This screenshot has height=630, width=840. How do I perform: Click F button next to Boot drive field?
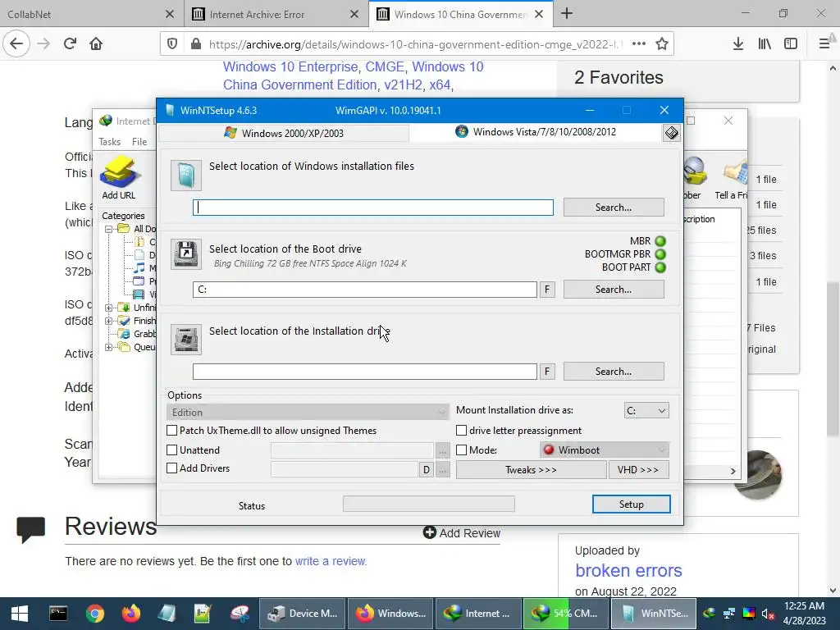point(547,290)
